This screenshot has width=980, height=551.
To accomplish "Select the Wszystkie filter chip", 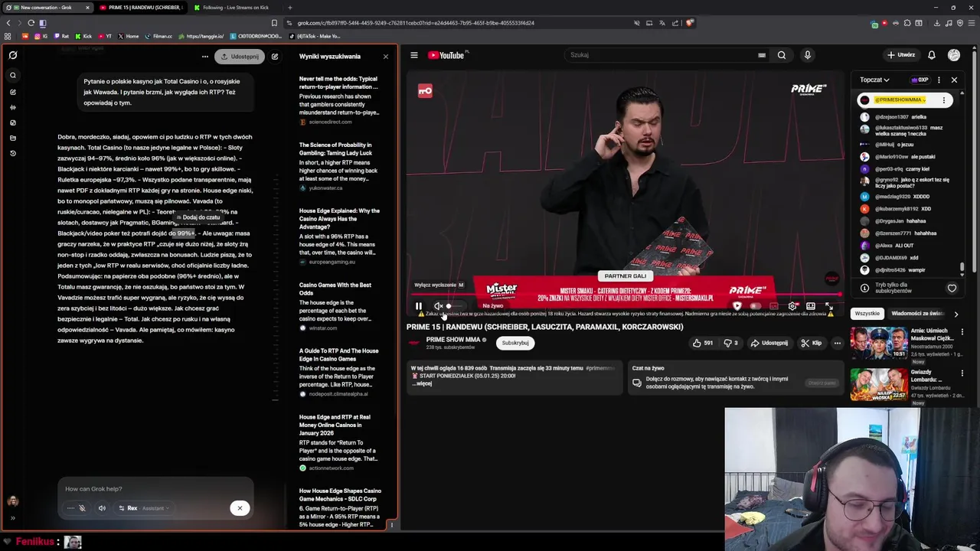I will pos(867,314).
